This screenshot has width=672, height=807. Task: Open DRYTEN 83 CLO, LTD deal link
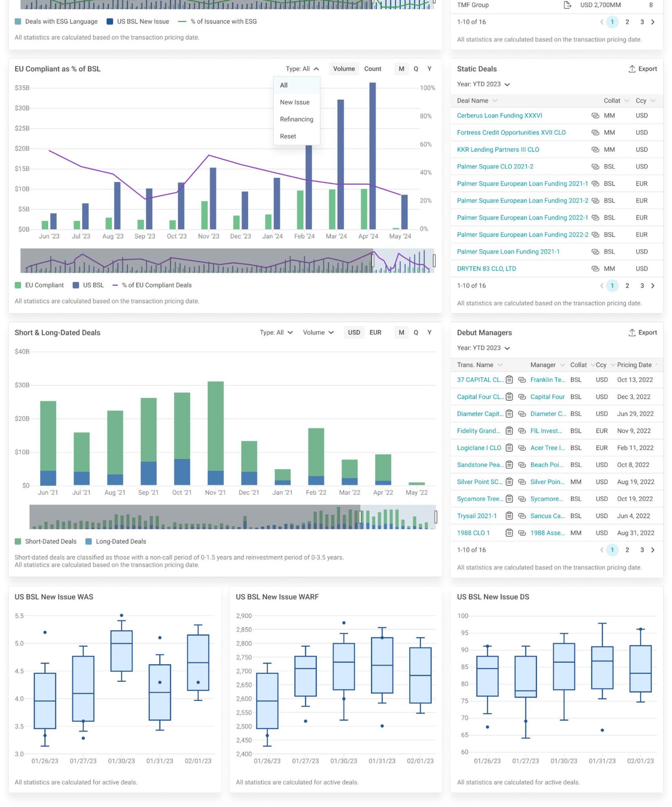pyautogui.click(x=486, y=269)
